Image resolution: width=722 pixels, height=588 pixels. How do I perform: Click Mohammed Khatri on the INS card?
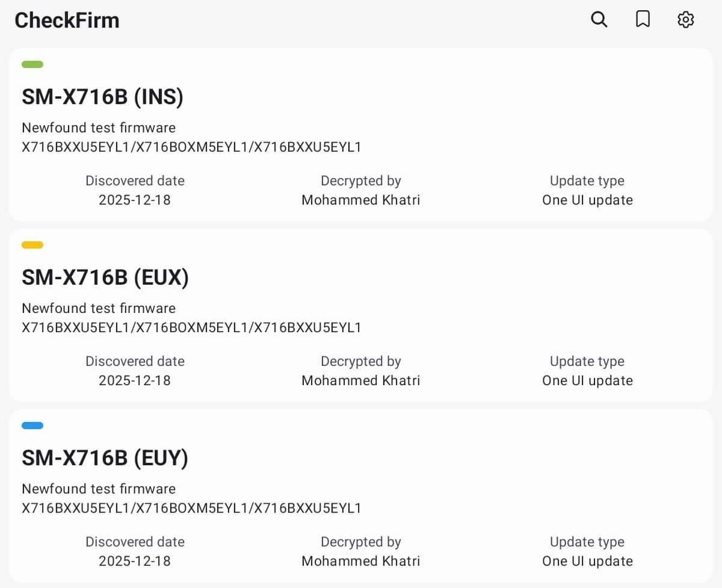click(360, 200)
